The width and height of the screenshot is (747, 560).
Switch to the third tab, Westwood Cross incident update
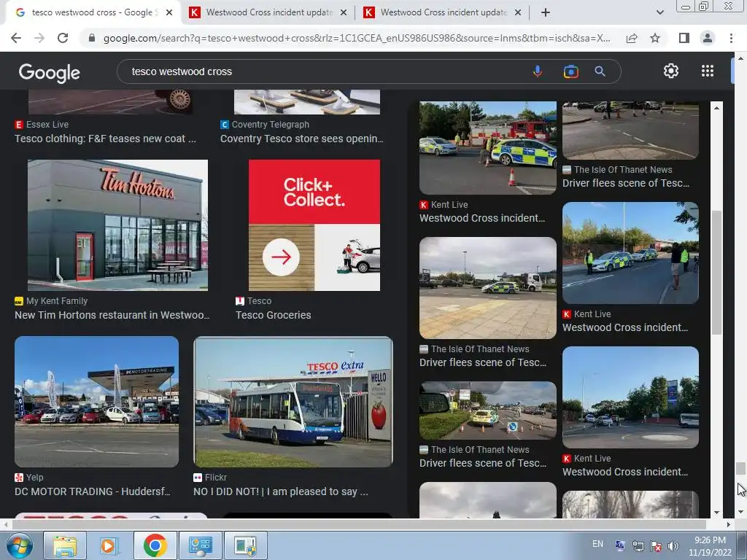444,12
